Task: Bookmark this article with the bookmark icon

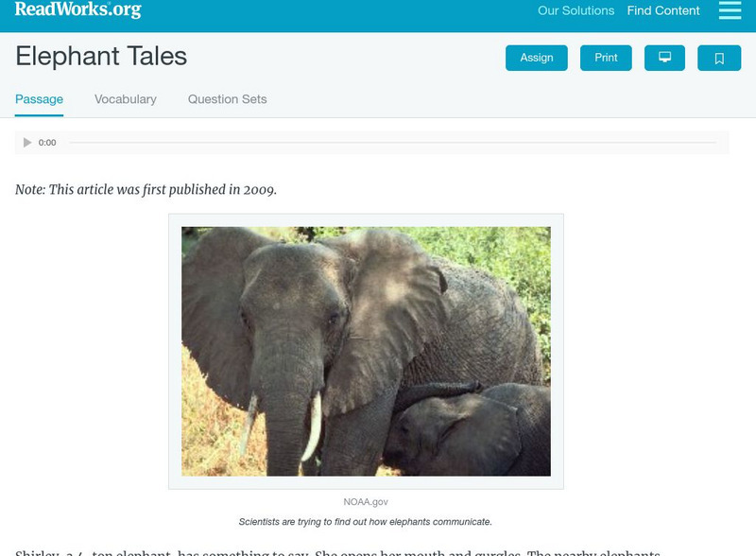Action: 719,58
